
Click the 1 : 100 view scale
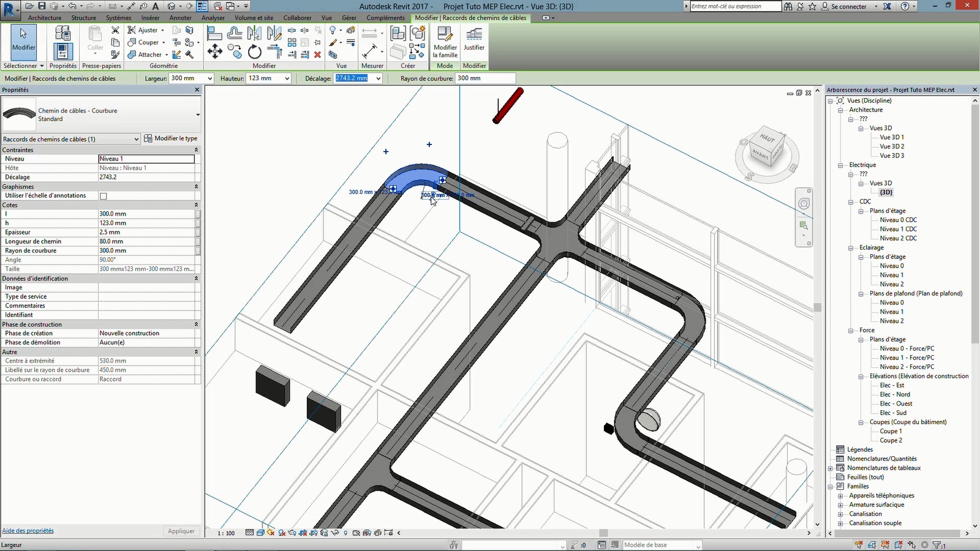pyautogui.click(x=226, y=533)
